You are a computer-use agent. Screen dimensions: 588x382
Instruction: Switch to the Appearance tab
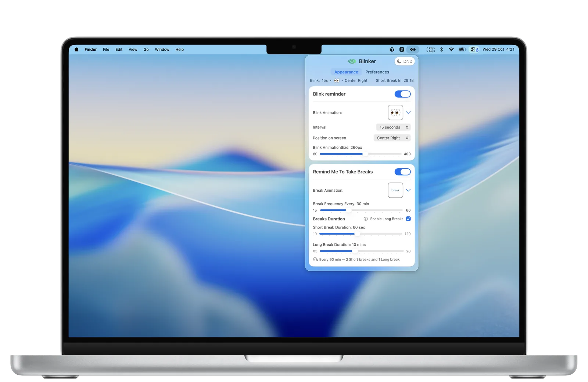pos(346,72)
